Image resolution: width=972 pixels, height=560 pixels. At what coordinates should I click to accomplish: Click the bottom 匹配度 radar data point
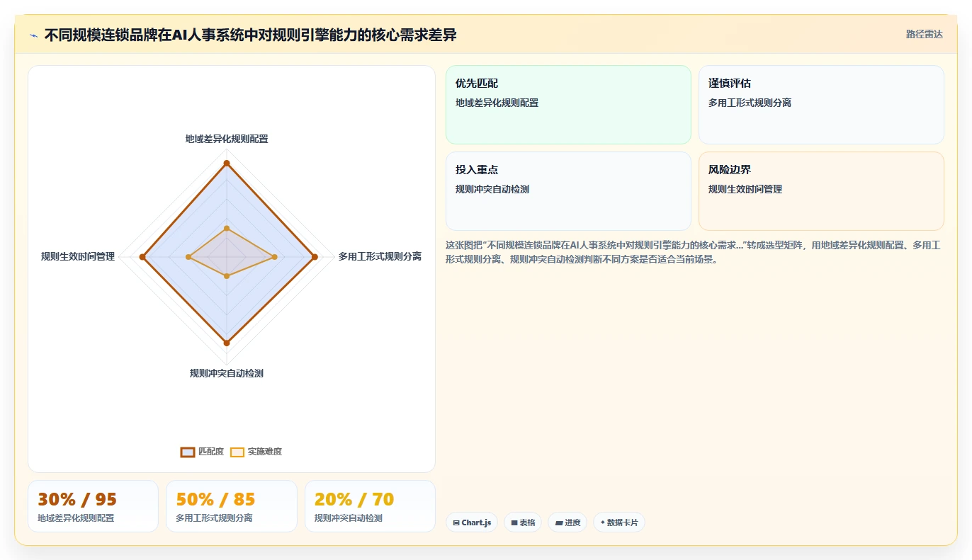(x=227, y=343)
